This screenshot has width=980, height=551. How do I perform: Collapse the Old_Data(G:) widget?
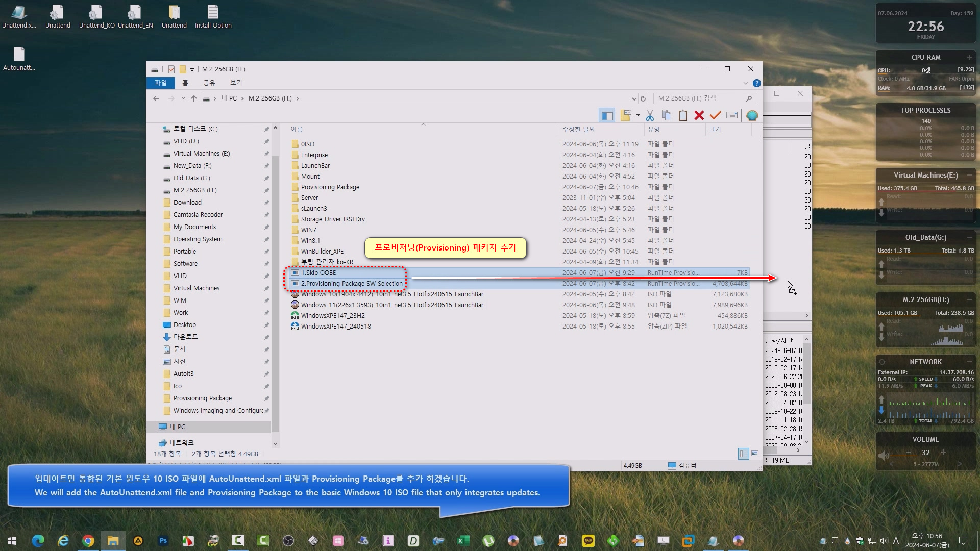click(969, 237)
